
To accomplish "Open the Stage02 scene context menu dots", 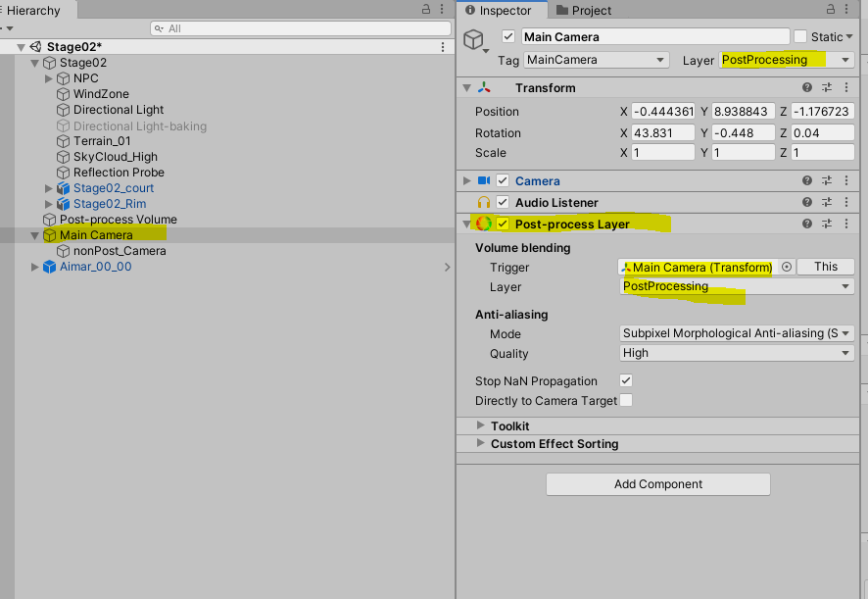I will tap(443, 47).
